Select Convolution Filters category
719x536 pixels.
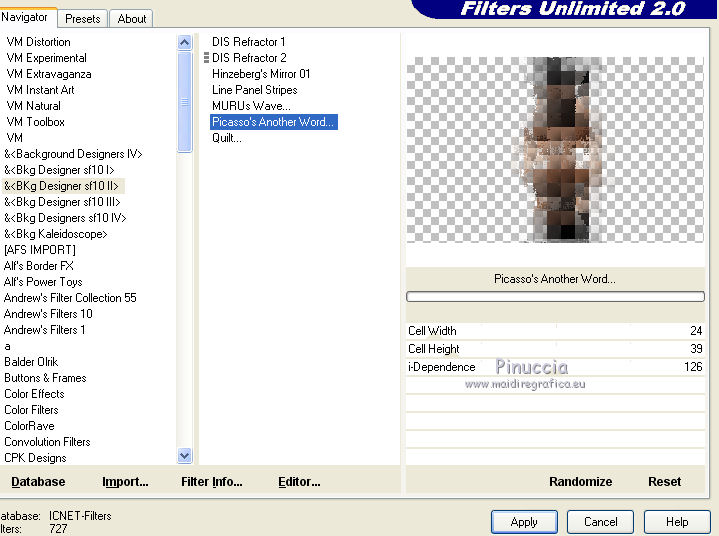coord(47,442)
